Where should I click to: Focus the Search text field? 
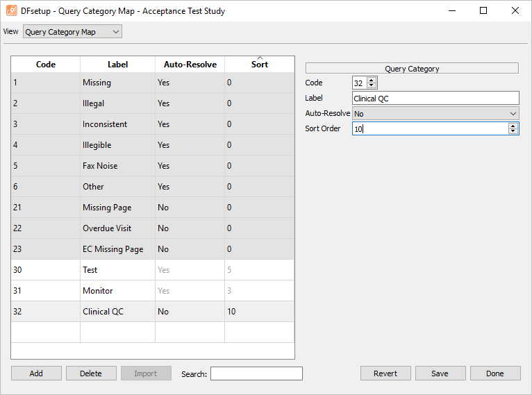[256, 373]
